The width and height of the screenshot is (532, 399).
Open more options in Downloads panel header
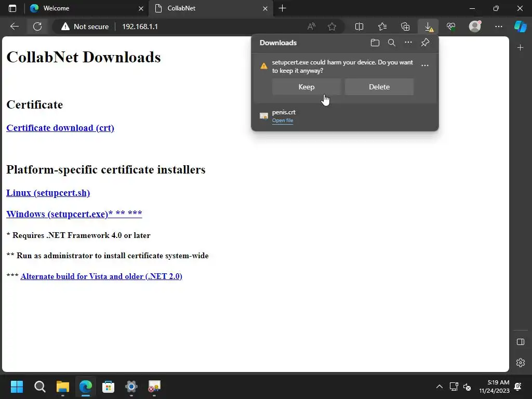pos(408,43)
